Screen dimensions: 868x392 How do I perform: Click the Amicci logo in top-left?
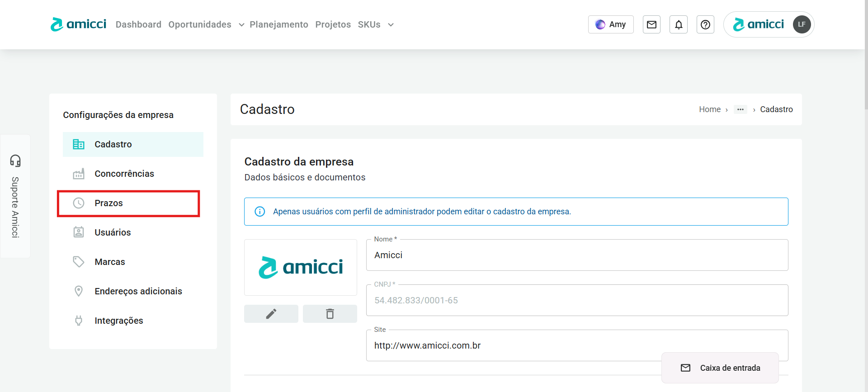coord(79,24)
